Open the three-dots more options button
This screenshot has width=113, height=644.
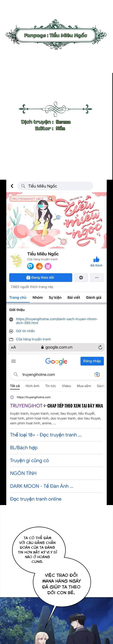[97, 277]
